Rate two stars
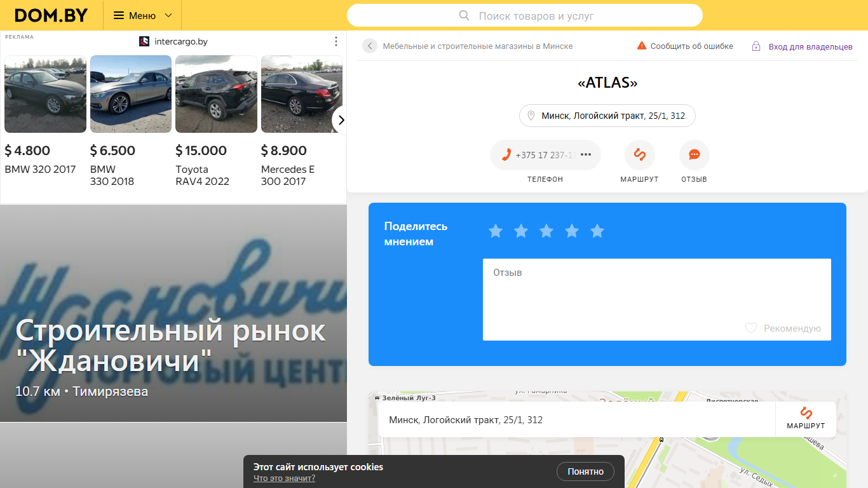 click(521, 231)
